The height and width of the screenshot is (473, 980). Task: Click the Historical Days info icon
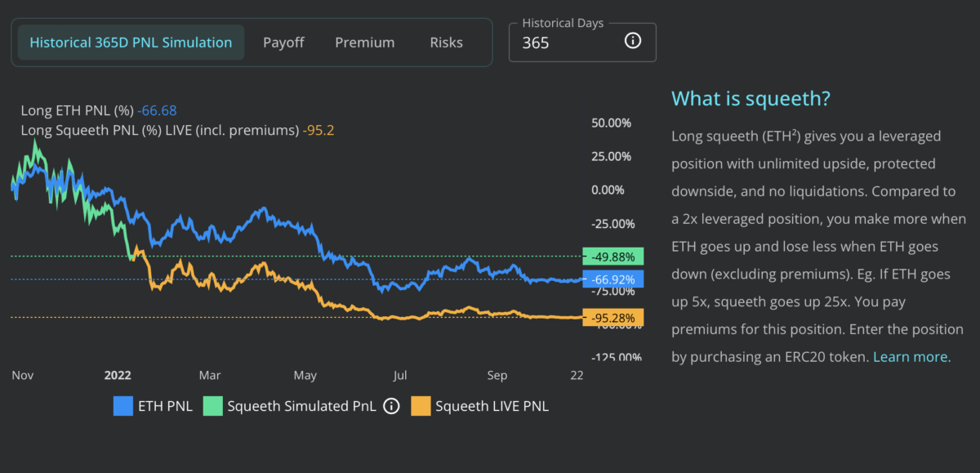point(633,41)
